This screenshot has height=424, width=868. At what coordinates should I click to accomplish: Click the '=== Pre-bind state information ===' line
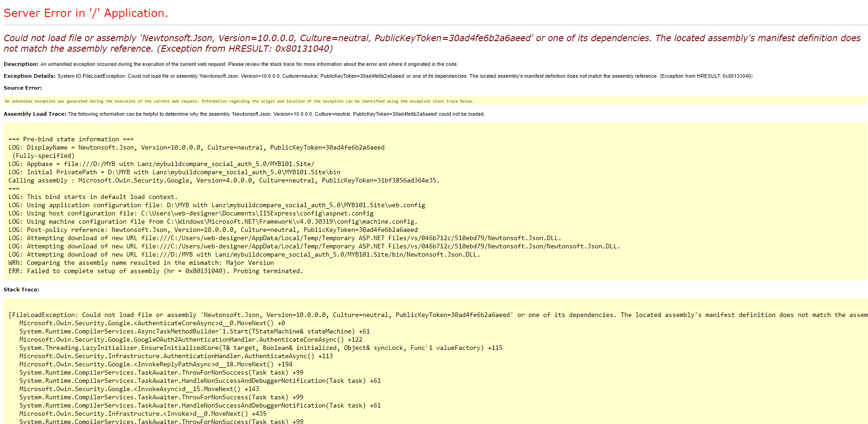pos(71,140)
